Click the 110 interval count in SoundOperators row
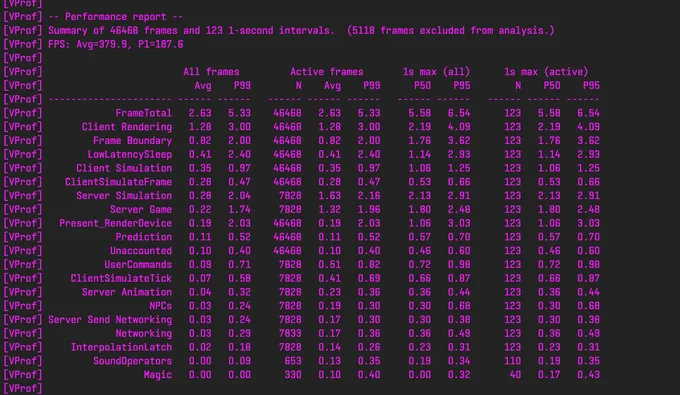Image resolution: width=680 pixels, height=395 pixels. click(x=513, y=361)
